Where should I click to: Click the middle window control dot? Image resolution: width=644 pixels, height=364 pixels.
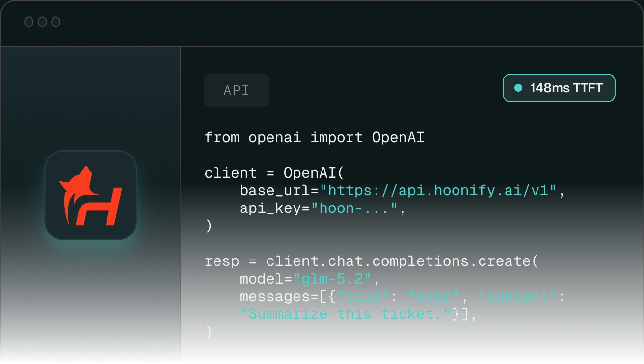(x=42, y=22)
